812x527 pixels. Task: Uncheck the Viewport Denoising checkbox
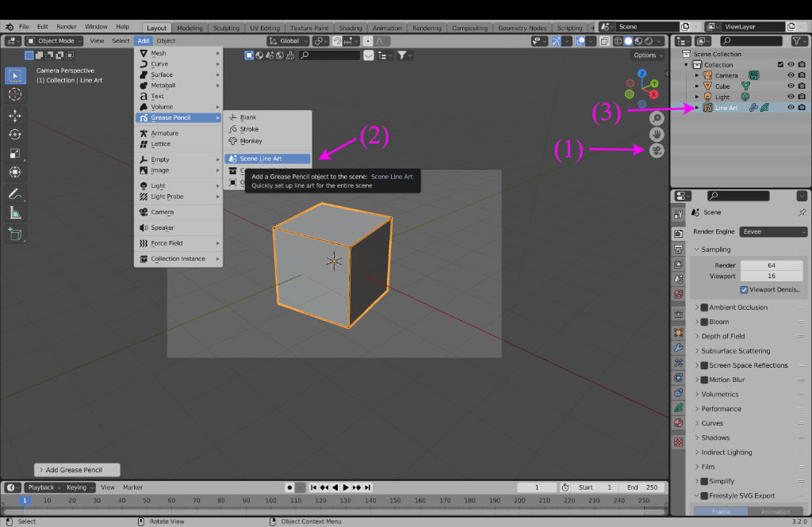click(744, 290)
